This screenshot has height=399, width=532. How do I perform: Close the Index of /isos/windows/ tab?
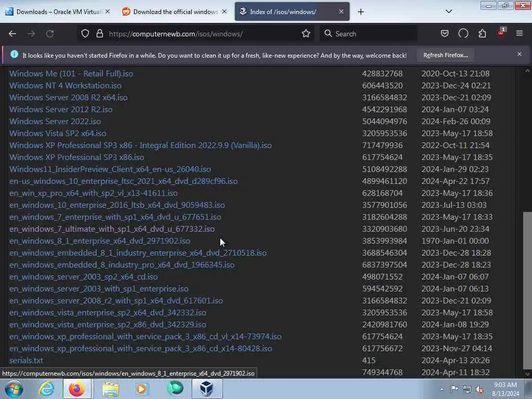tap(341, 12)
